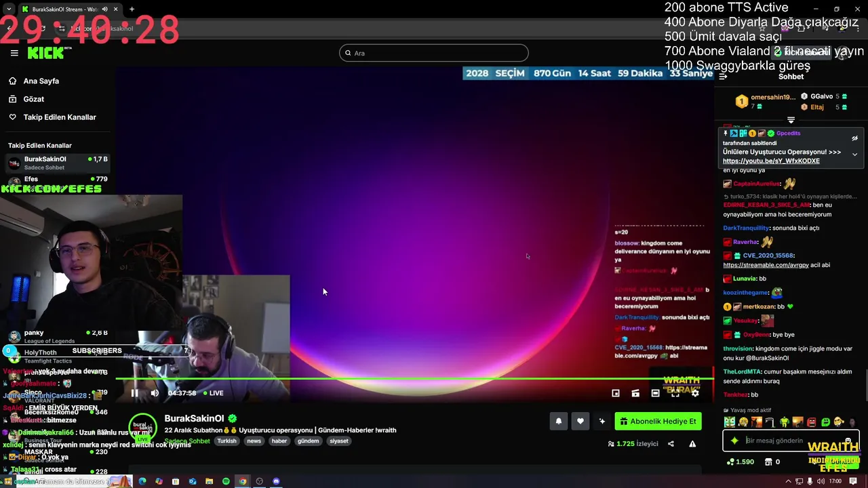868x488 pixels.
Task: Open File Explorer from taskbar
Action: click(x=209, y=481)
